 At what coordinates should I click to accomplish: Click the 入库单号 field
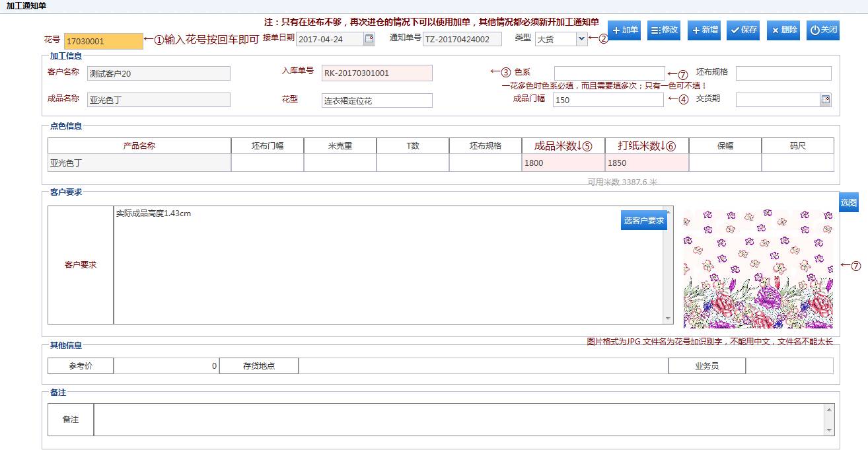[377, 73]
